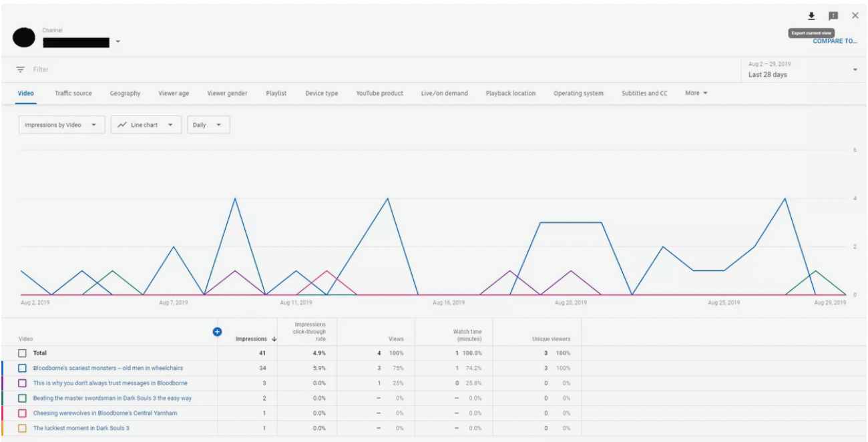The width and height of the screenshot is (868, 442).
Task: Toggle checkbox for The luckiest moment in Dark Souls 3
Action: click(22, 428)
